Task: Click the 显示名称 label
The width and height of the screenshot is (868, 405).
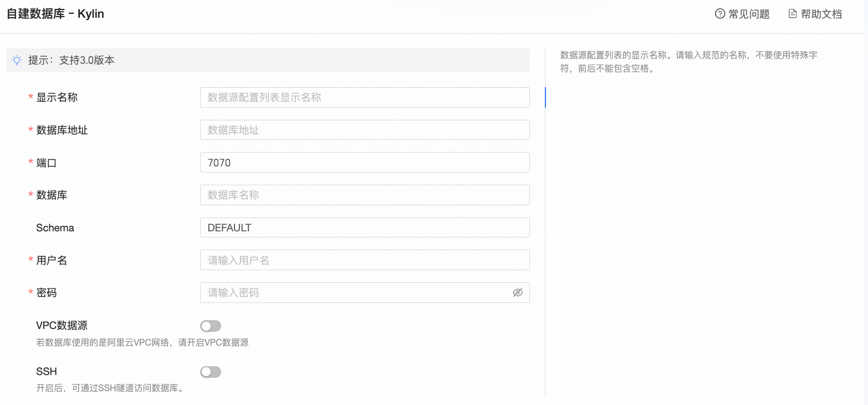Action: [57, 97]
